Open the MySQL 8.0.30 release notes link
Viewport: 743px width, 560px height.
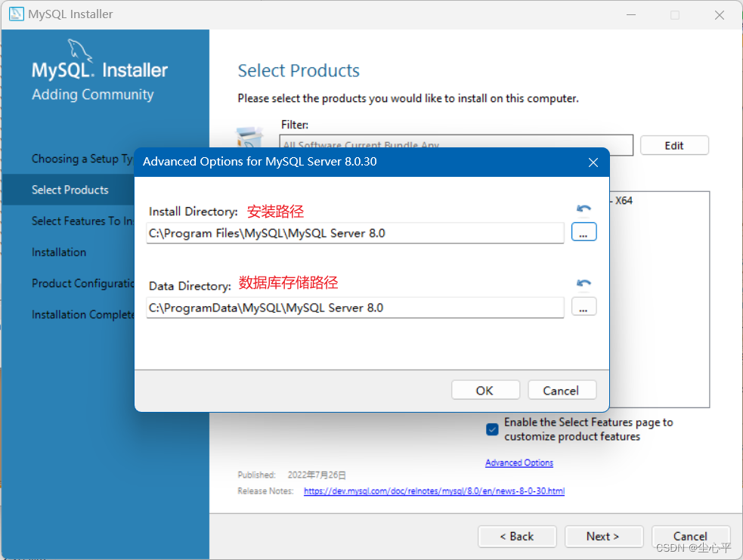[434, 491]
